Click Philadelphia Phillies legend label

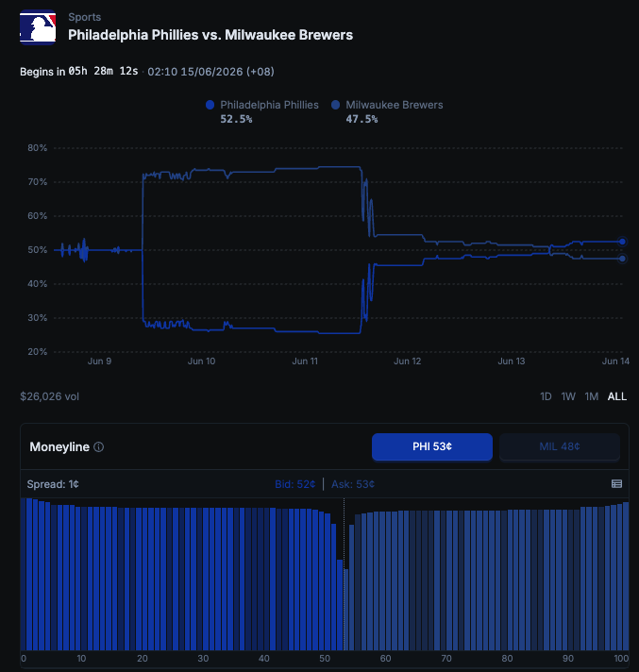pyautogui.click(x=269, y=105)
